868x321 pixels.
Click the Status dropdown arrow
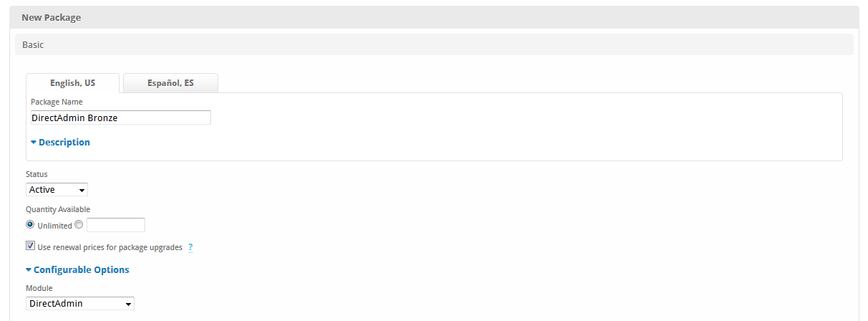(x=82, y=191)
